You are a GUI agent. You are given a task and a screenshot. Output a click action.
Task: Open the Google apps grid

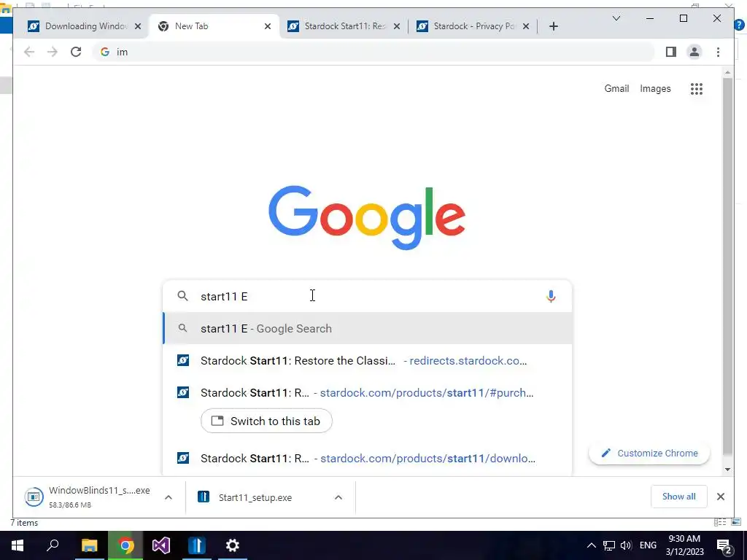[x=697, y=88]
